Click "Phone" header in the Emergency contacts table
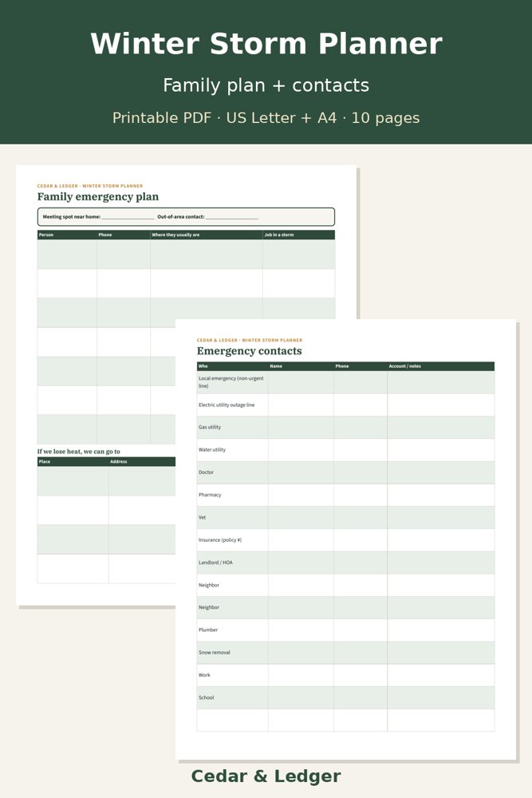This screenshot has width=532, height=798. click(x=342, y=366)
